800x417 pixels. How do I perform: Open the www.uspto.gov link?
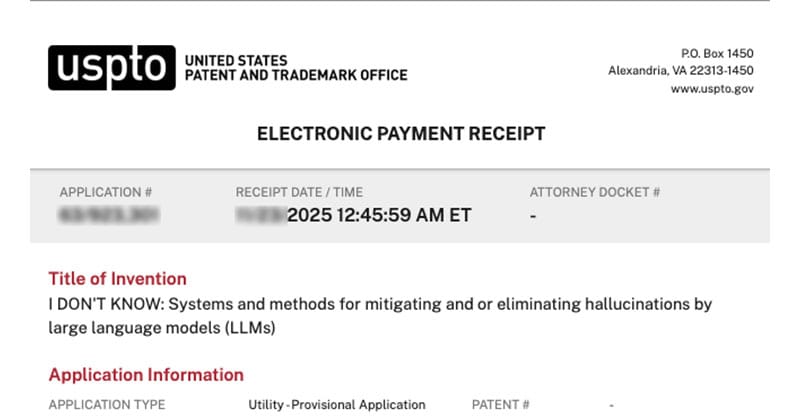712,89
